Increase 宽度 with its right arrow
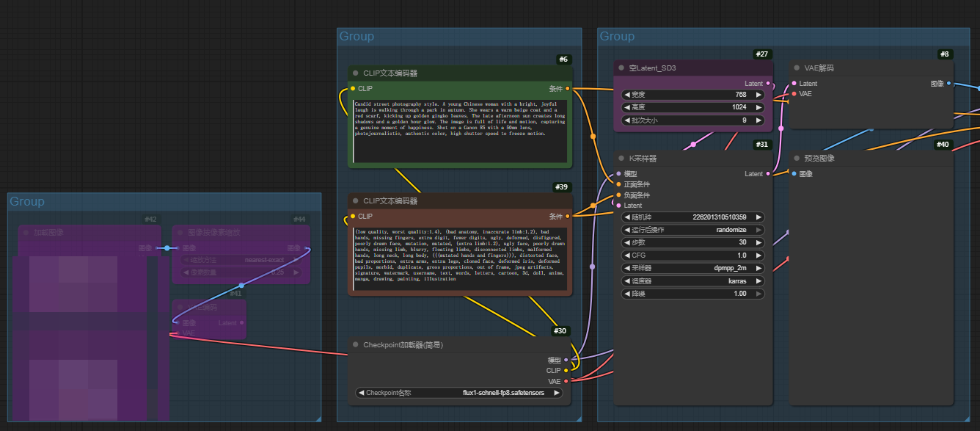 (x=759, y=95)
